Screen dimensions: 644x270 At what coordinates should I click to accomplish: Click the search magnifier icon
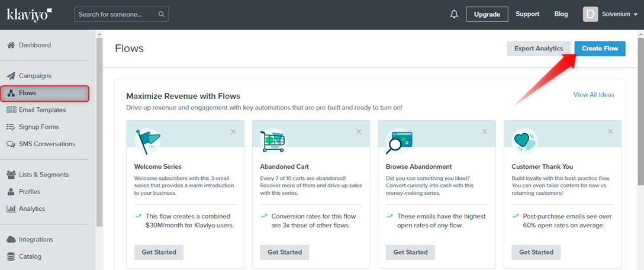pyautogui.click(x=162, y=14)
